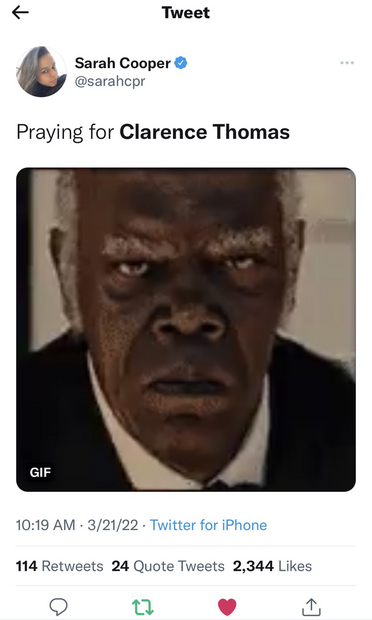This screenshot has height=620, width=372.
Task: Tap the bold Clarence Thomas text
Action: [204, 132]
